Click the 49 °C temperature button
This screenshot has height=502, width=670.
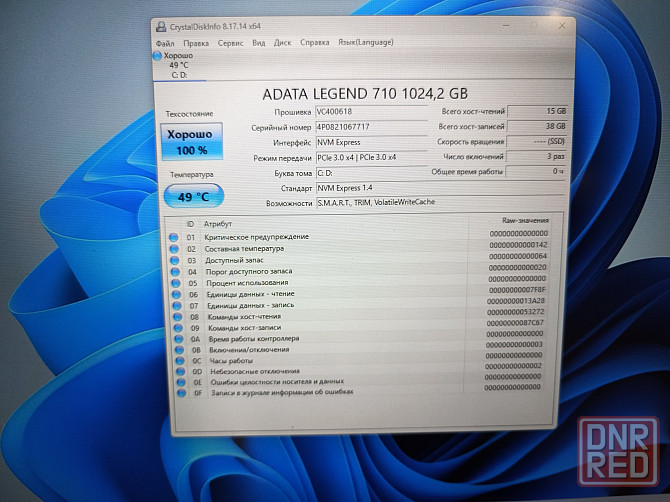tap(194, 196)
